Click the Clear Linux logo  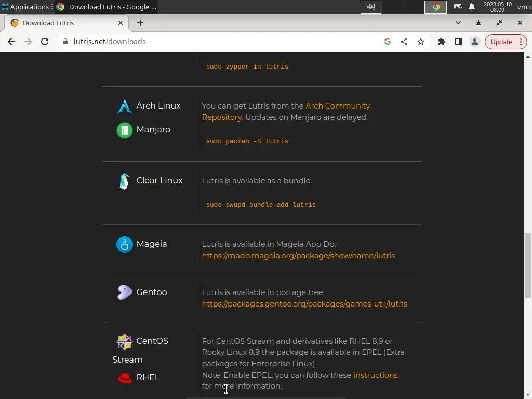click(125, 181)
